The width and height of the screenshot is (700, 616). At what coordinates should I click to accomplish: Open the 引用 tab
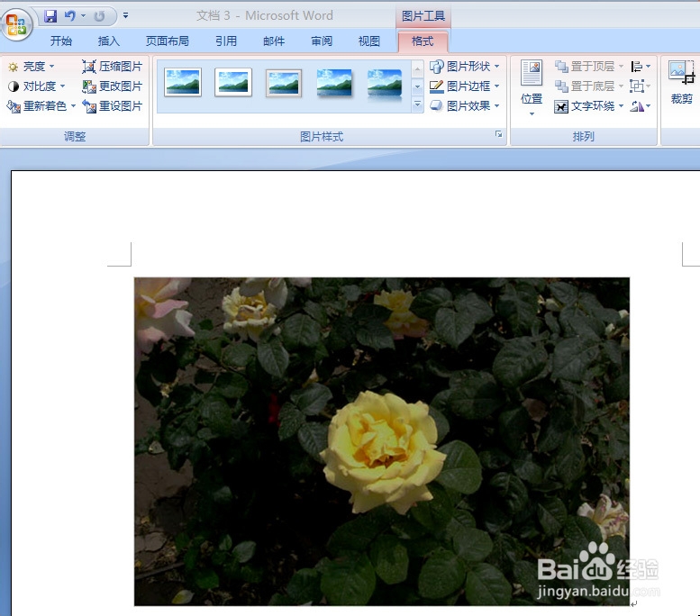click(226, 41)
